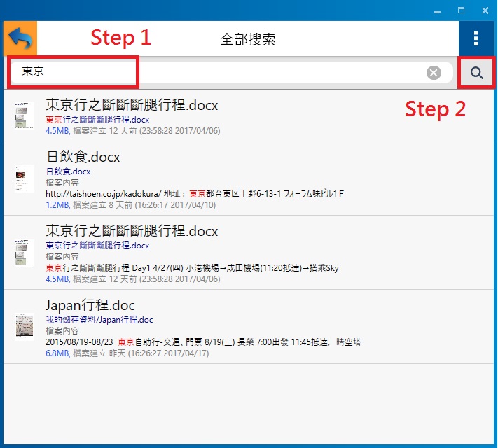This screenshot has height=448, width=498.
Task: Minimize the application window
Action: point(438,10)
